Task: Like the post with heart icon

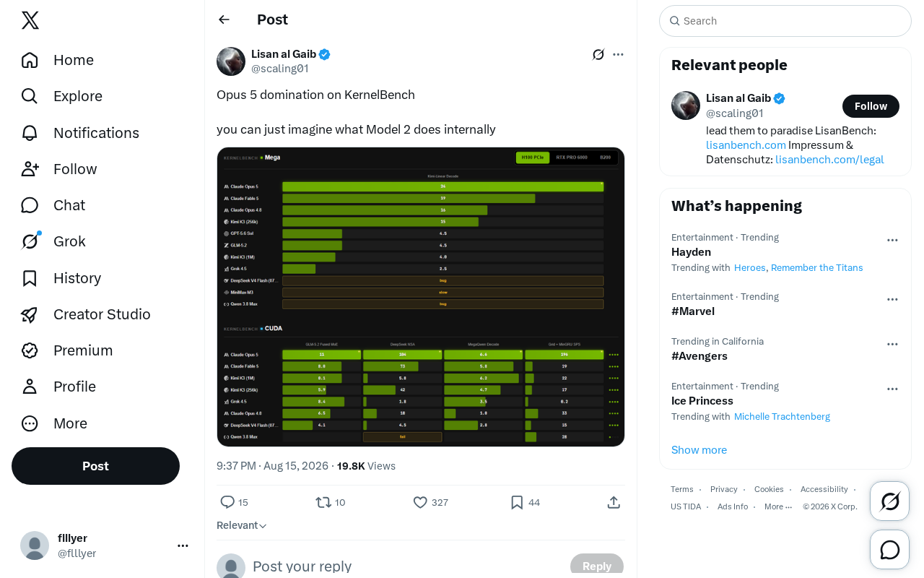Action: [420, 502]
